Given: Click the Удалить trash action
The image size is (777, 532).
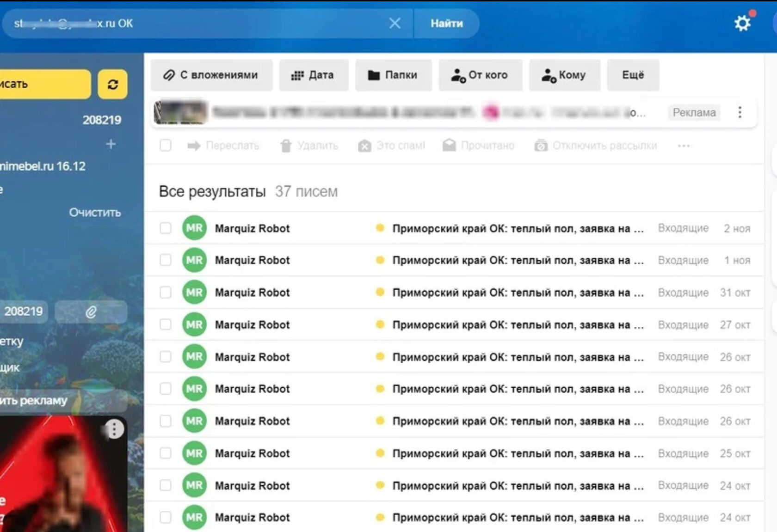Looking at the screenshot, I should click(309, 146).
